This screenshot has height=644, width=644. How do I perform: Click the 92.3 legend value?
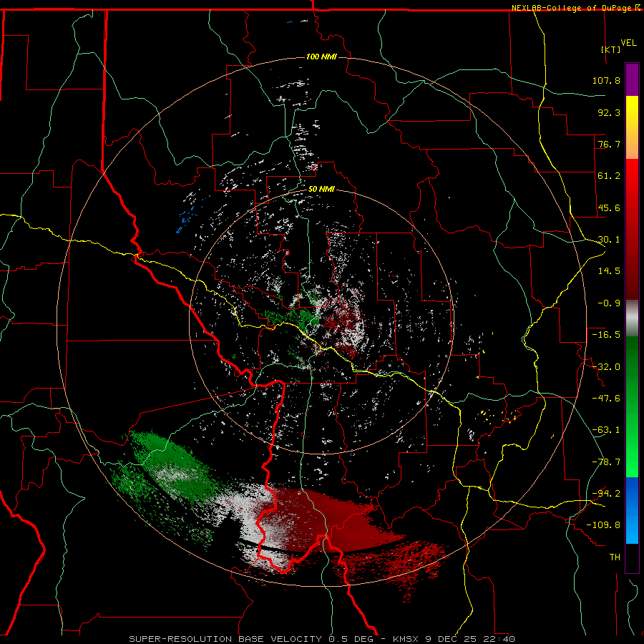(609, 112)
